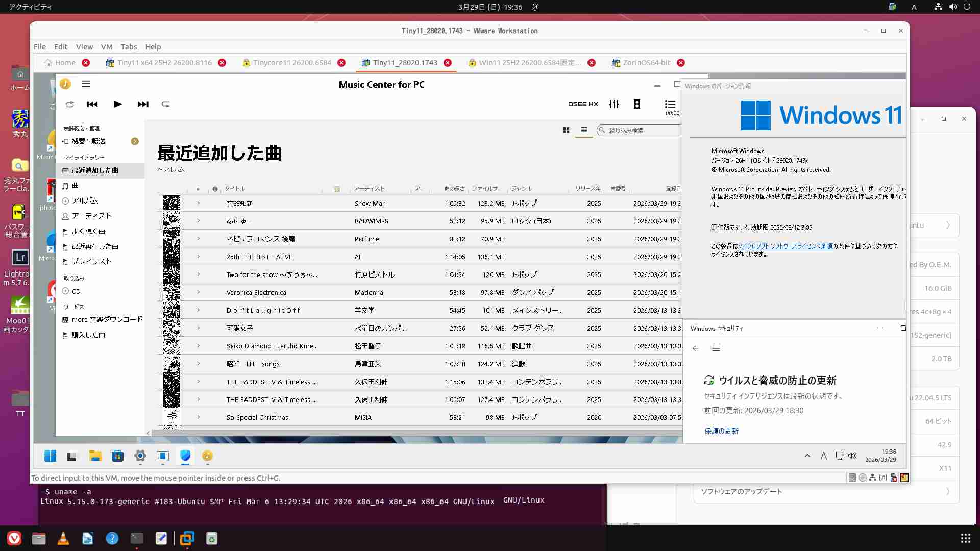The image size is (980, 551).
Task: Click the horizontal scrollbar under album list
Action: 357,433
